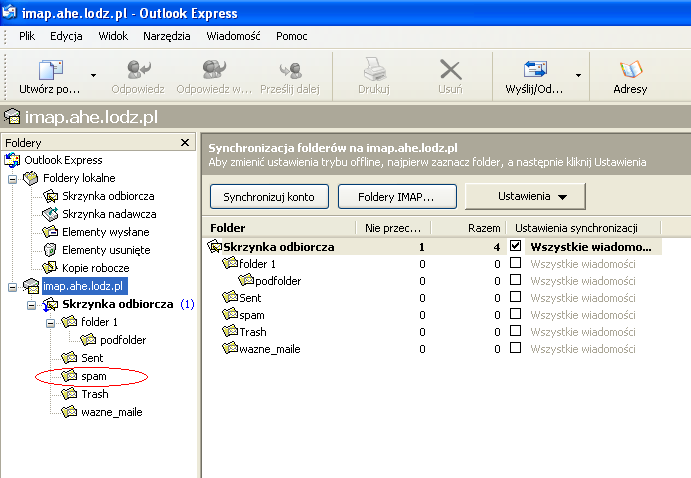
Task: Collapse the folder 1 tree node
Action: (x=50, y=323)
